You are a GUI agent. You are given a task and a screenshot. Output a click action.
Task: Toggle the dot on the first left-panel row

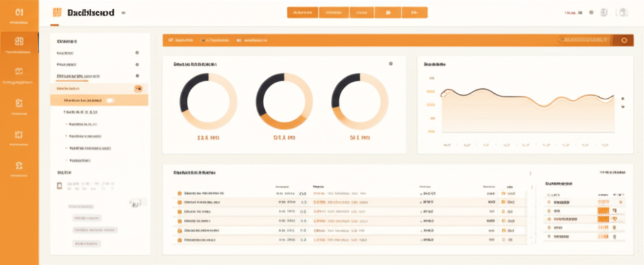(x=136, y=53)
